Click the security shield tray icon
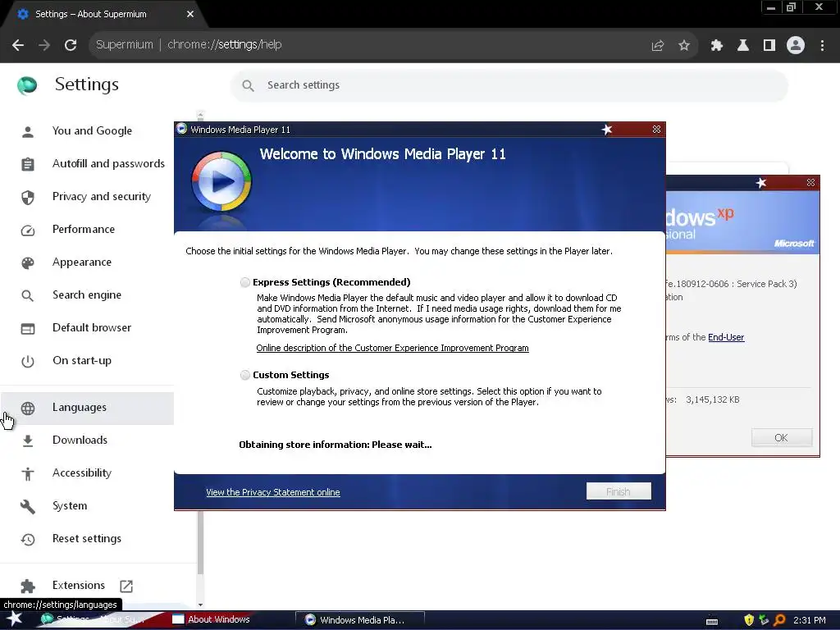 click(749, 620)
